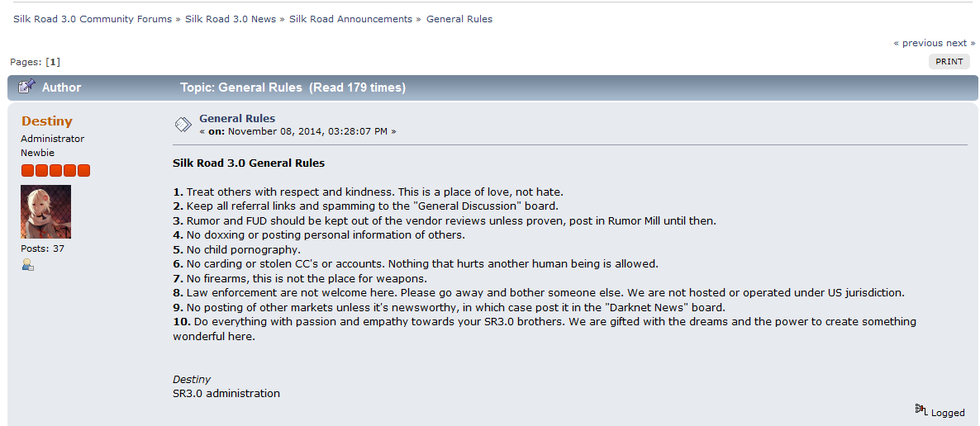Viewport: 980px width, 426px height.
Task: Navigate to Silk Road 3.0 News breadcrumb
Action: pos(231,19)
